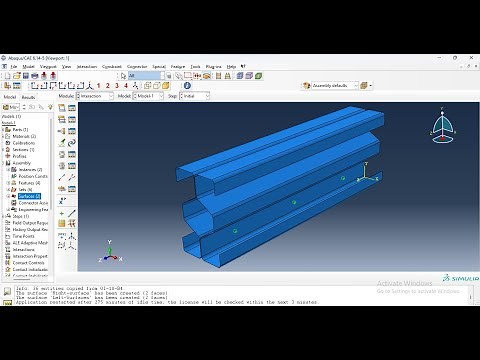Select the Surfaces (2) tree item
480x360 pixels.
29,196
